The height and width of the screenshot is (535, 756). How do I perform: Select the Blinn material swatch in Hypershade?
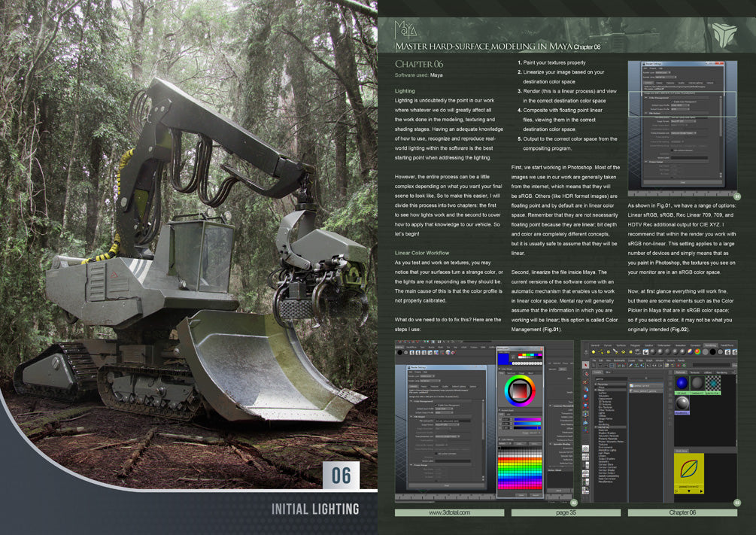point(682,383)
